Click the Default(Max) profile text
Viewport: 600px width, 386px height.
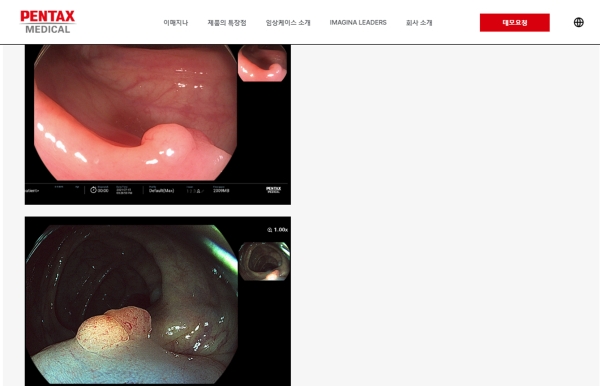pyautogui.click(x=161, y=191)
